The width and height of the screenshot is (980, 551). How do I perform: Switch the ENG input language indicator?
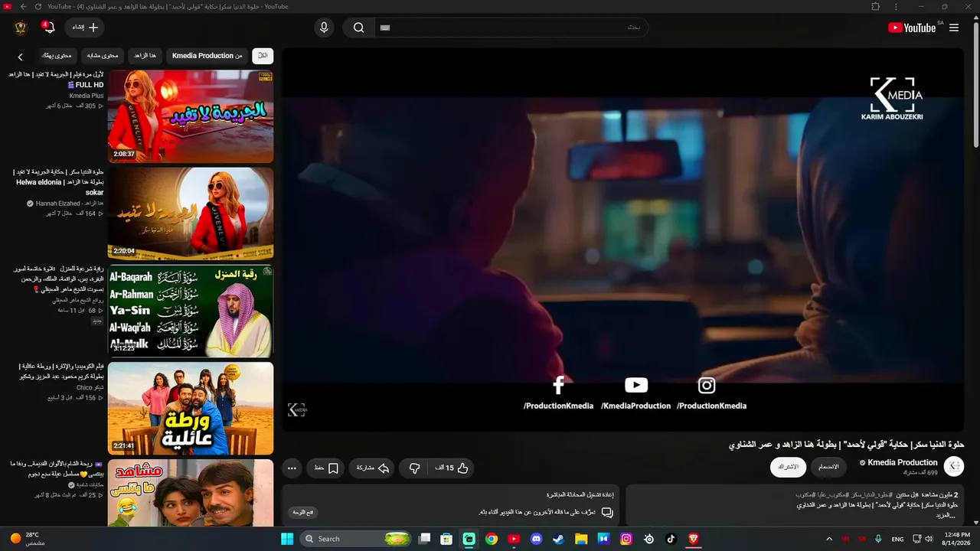[898, 540]
